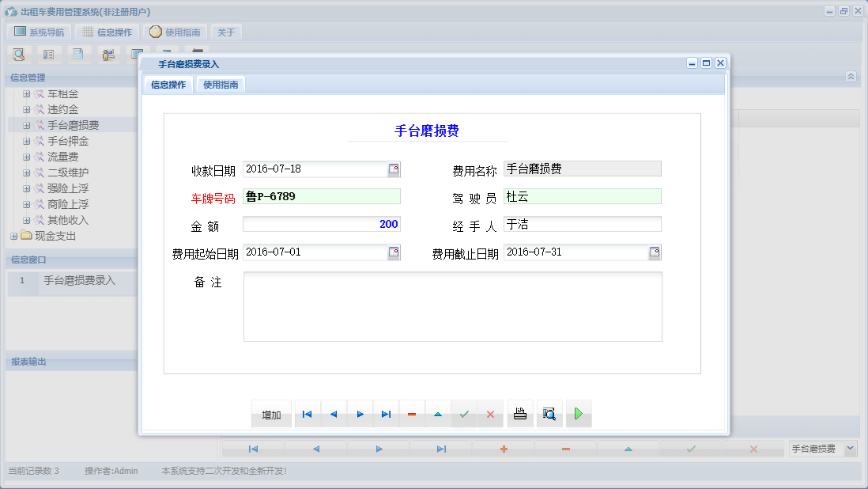The height and width of the screenshot is (489, 868).
Task: Open the 收款日期 date picker
Action: click(393, 169)
